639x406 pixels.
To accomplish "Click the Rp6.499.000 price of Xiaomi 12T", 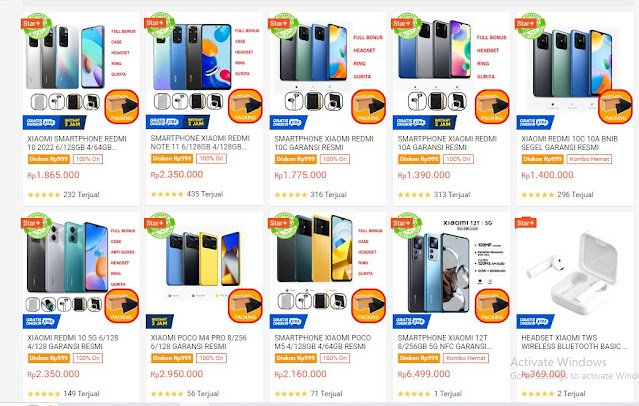I will [x=424, y=374].
